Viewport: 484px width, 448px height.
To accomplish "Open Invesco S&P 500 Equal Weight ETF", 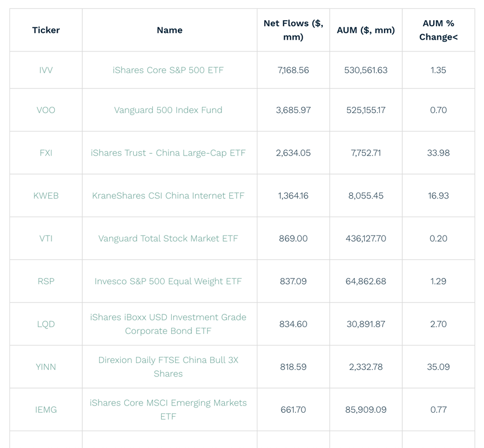I will pyautogui.click(x=168, y=281).
